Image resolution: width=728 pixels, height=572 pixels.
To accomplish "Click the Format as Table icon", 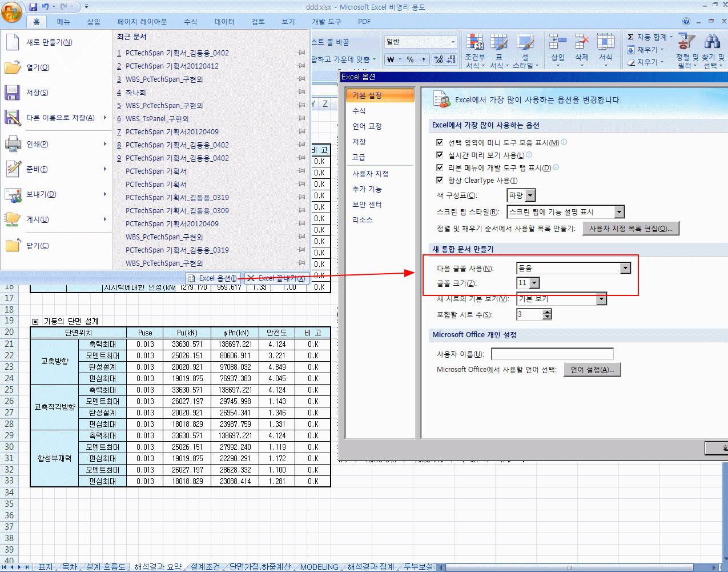I will coord(498,42).
